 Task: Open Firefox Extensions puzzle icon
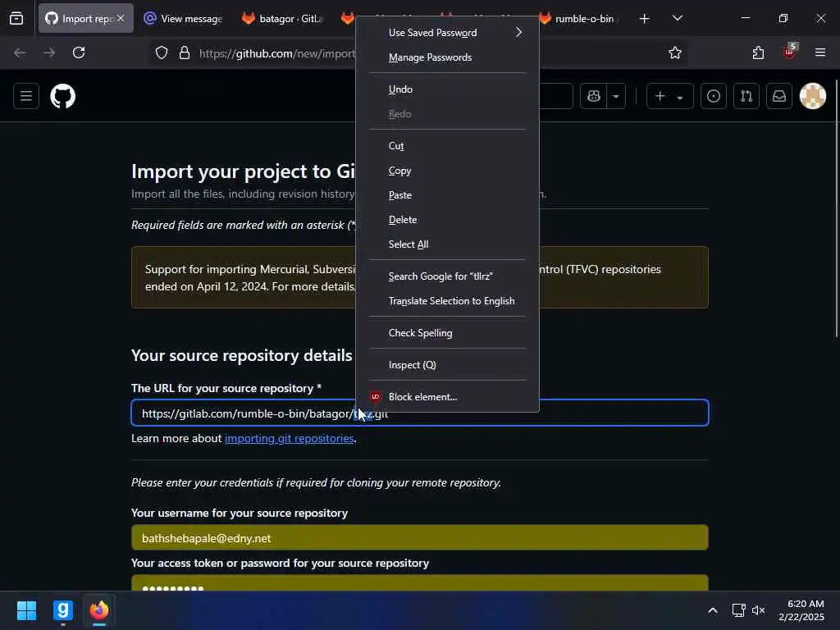(x=758, y=52)
